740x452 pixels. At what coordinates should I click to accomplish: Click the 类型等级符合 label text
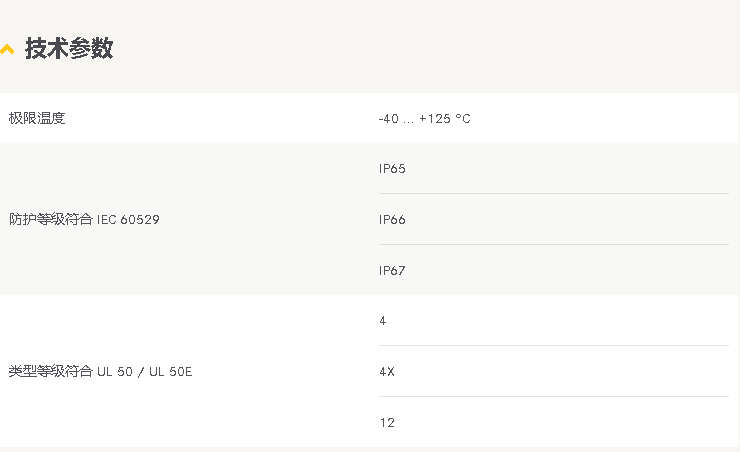point(51,372)
